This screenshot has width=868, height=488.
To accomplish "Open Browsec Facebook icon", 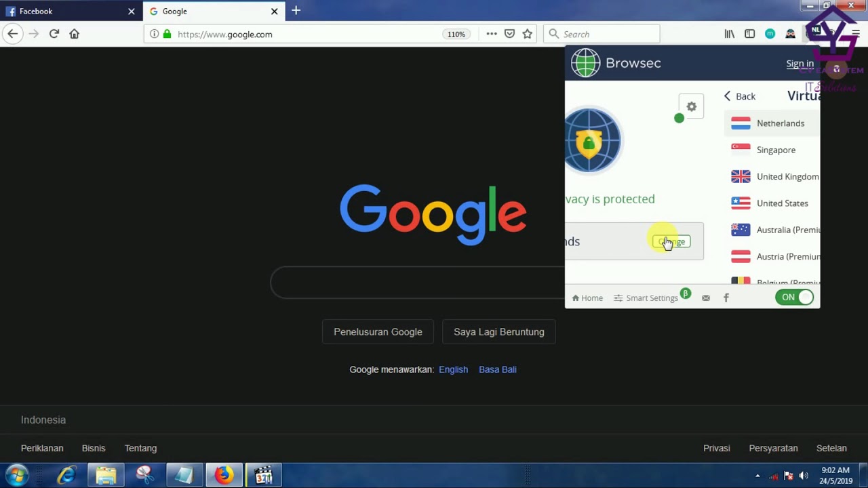I will [726, 298].
